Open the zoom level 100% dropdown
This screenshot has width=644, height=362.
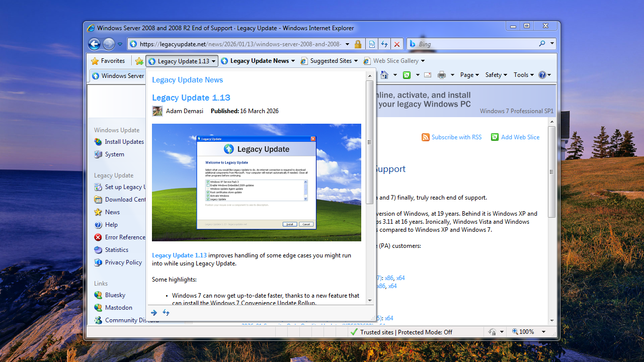click(x=543, y=332)
